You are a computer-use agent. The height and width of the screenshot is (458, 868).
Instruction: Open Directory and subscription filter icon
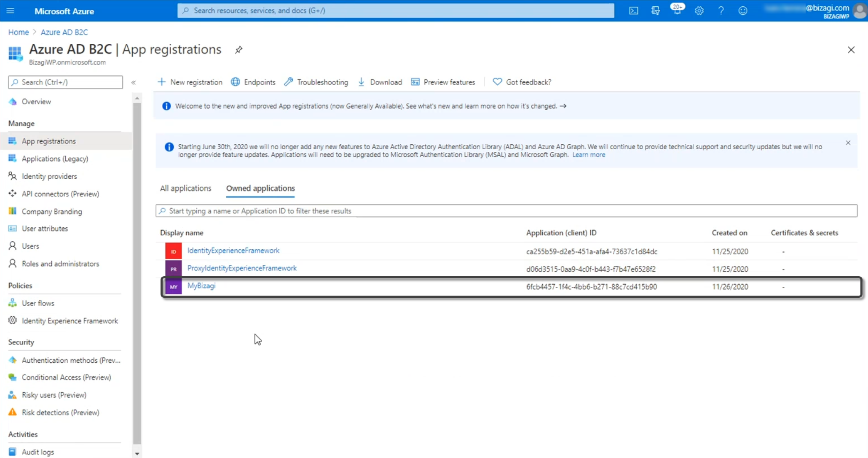pyautogui.click(x=655, y=11)
